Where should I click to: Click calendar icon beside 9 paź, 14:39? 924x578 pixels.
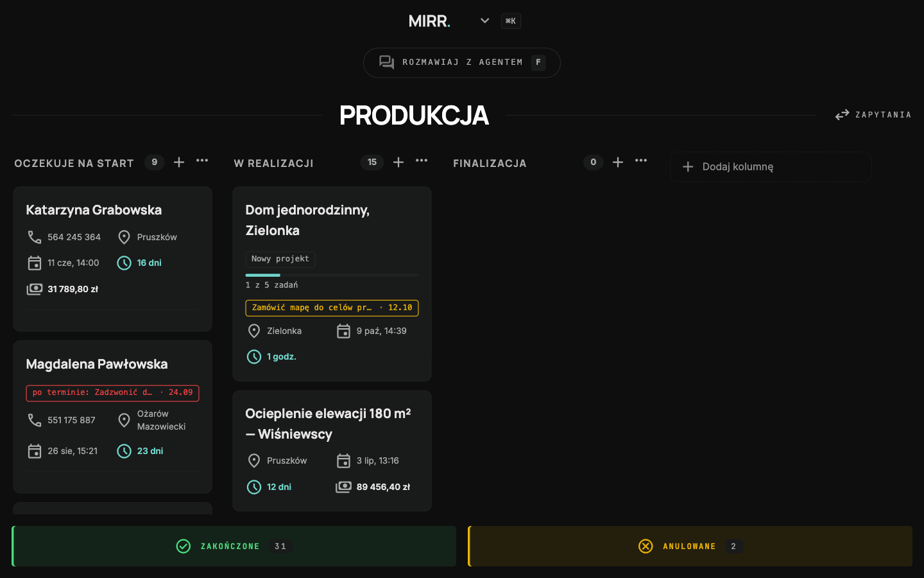pyautogui.click(x=344, y=331)
